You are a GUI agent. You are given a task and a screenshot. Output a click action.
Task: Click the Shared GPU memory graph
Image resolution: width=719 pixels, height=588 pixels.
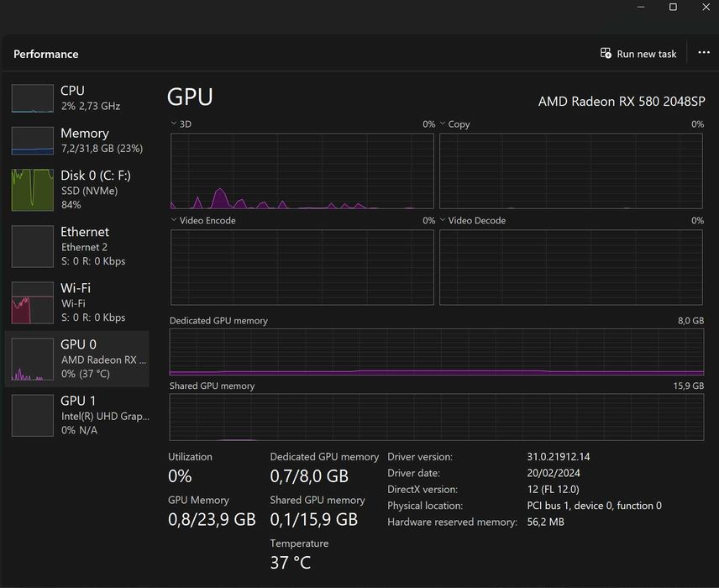pos(437,417)
